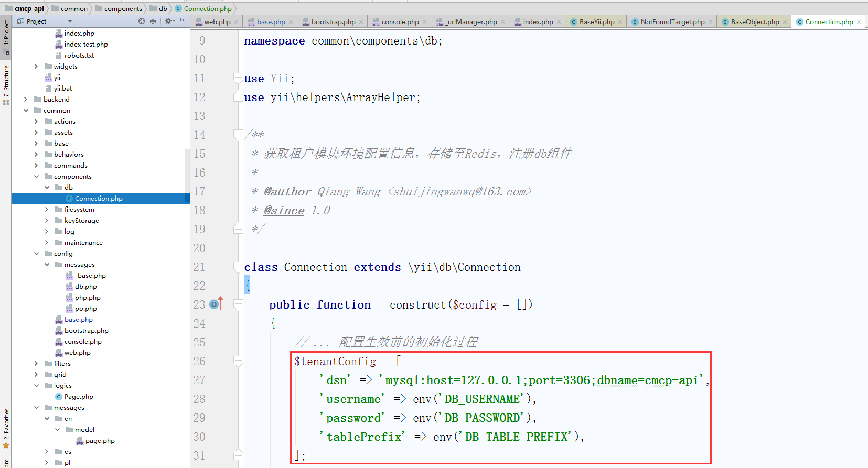This screenshot has width=868, height=468.
Task: Switch to the BaseObject.php tab
Action: pyautogui.click(x=755, y=22)
